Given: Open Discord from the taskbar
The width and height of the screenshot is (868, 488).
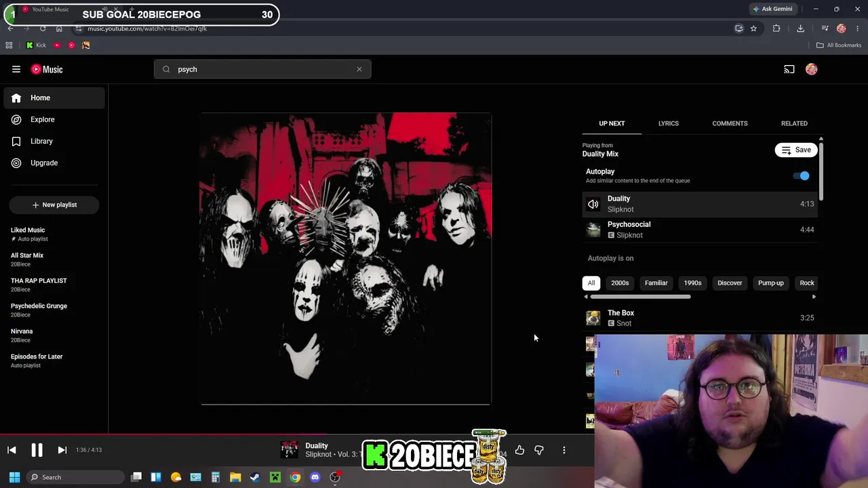Looking at the screenshot, I should tap(315, 477).
